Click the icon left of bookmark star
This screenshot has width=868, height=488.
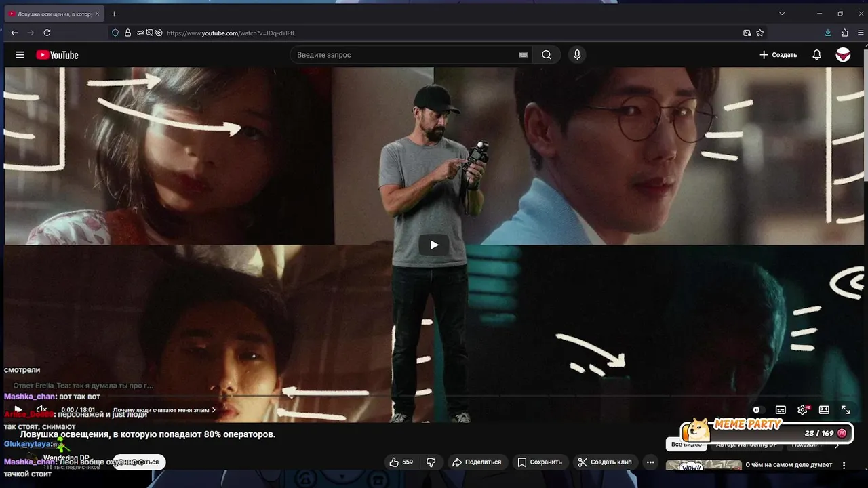click(x=747, y=33)
